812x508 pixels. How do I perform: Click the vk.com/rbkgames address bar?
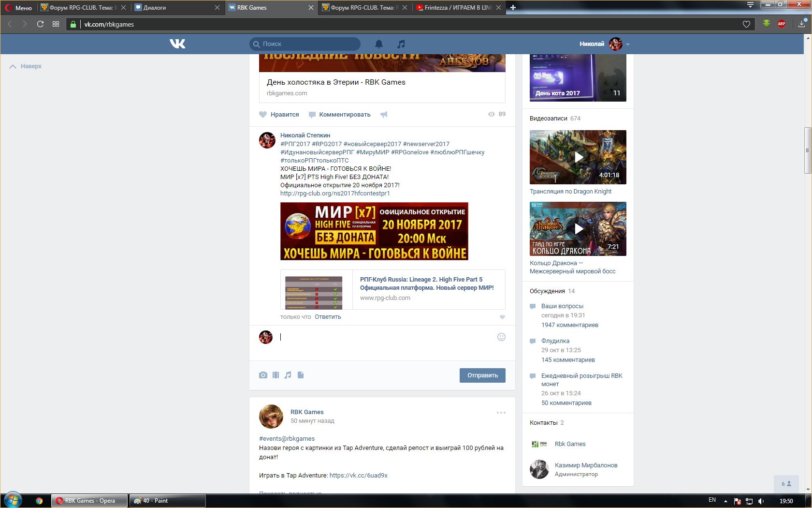pyautogui.click(x=411, y=24)
